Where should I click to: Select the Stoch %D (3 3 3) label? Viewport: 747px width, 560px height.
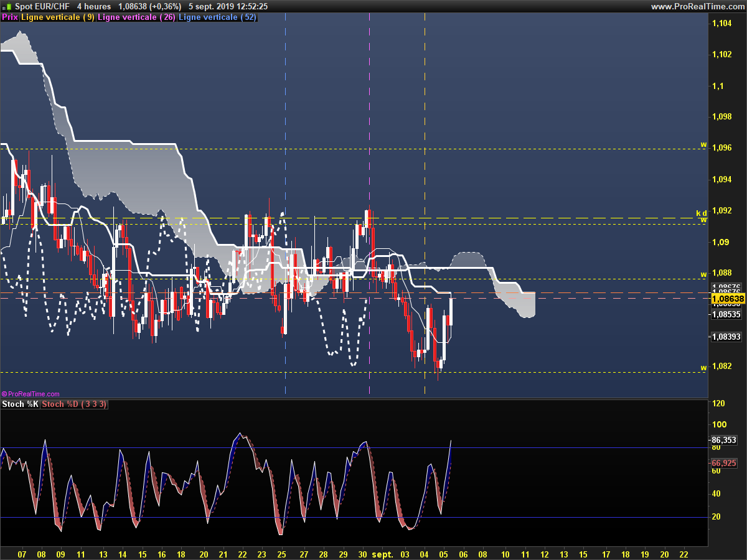coord(75,404)
